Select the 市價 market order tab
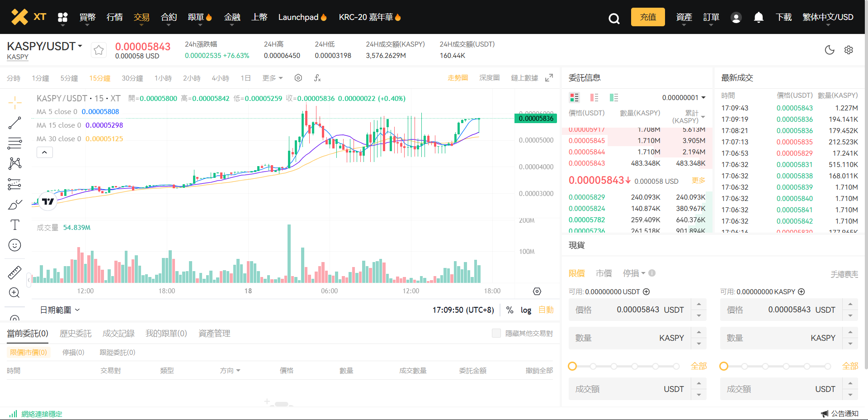 click(604, 273)
